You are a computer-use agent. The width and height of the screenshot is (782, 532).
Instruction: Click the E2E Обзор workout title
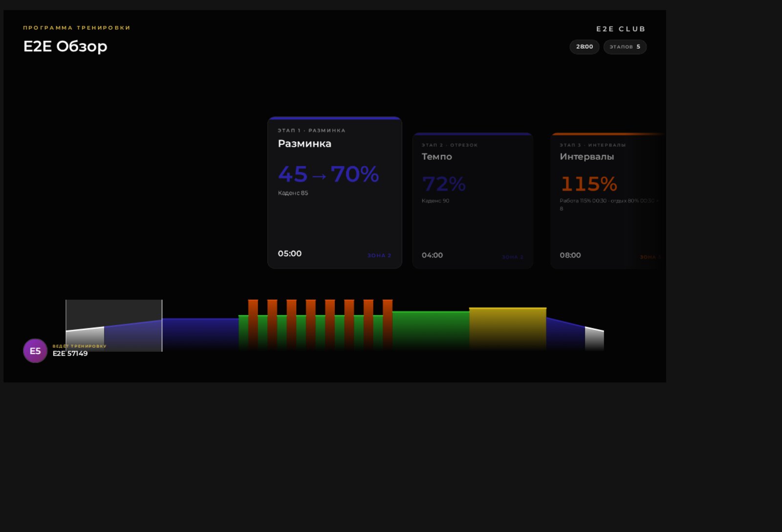pyautogui.click(x=65, y=46)
